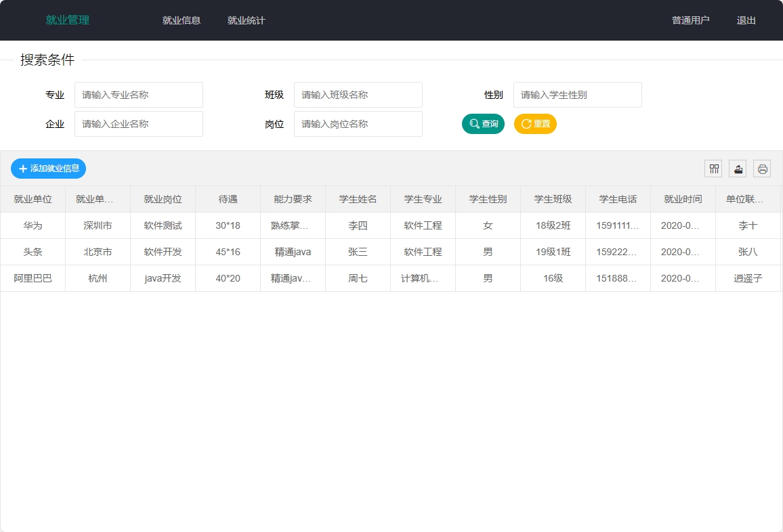Click the 退出 logout link
This screenshot has height=532, width=783.
(746, 20)
